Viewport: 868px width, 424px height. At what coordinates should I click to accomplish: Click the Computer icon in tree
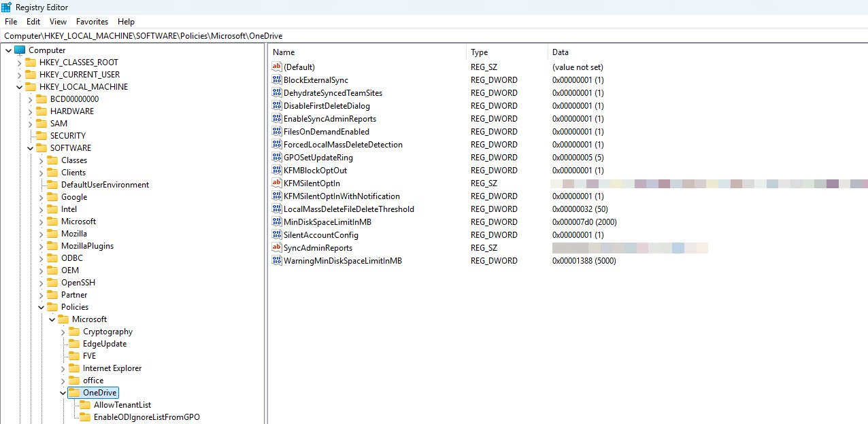(x=20, y=50)
